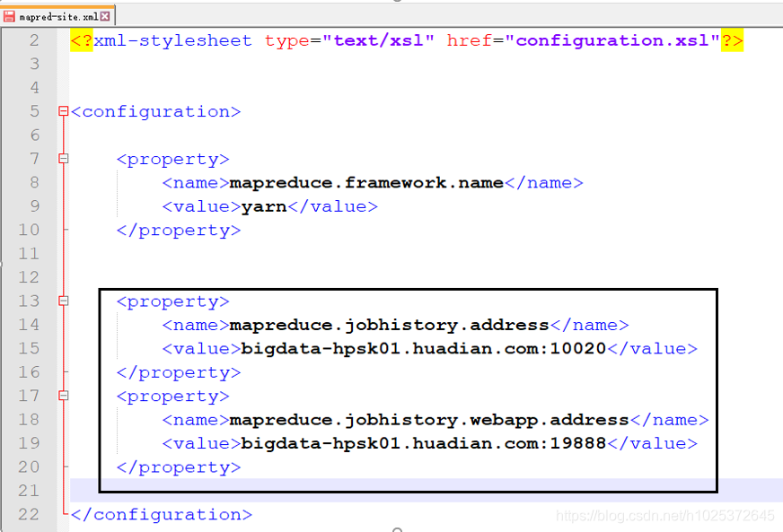Click line number 13 in the margin
Viewport: 783px width, 532px height.
[29, 301]
